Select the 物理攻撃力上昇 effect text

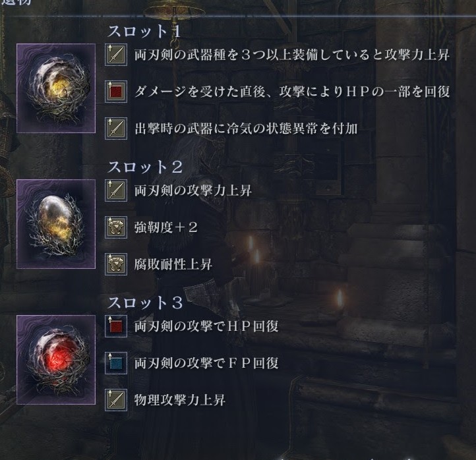[x=180, y=400]
